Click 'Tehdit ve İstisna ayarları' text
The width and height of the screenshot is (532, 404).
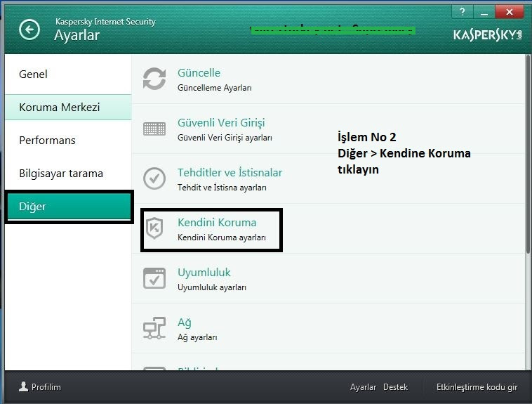point(222,188)
